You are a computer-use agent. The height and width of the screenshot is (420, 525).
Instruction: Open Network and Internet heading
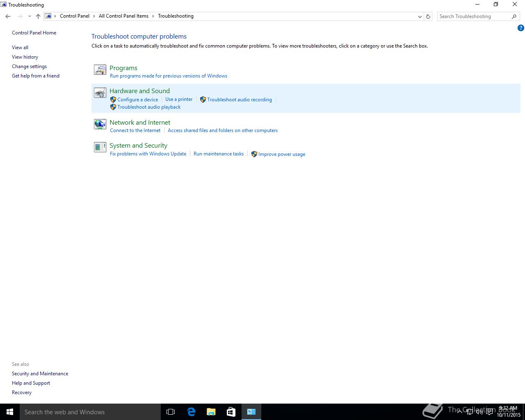click(140, 123)
